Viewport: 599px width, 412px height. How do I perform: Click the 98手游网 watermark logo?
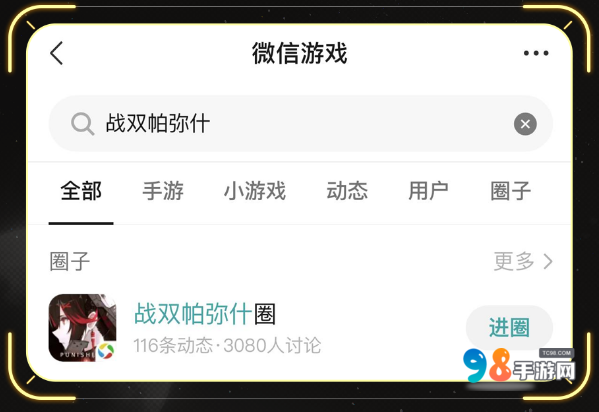pos(519,365)
